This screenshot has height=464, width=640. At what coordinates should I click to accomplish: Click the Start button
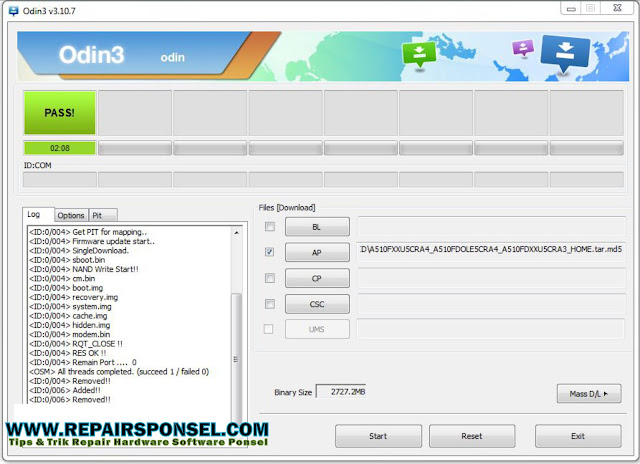click(x=378, y=436)
